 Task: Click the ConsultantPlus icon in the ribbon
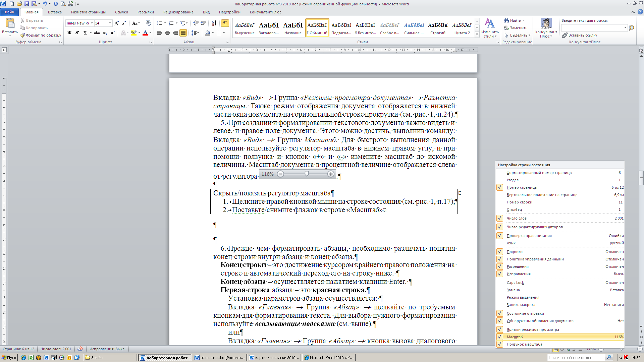coord(546,24)
